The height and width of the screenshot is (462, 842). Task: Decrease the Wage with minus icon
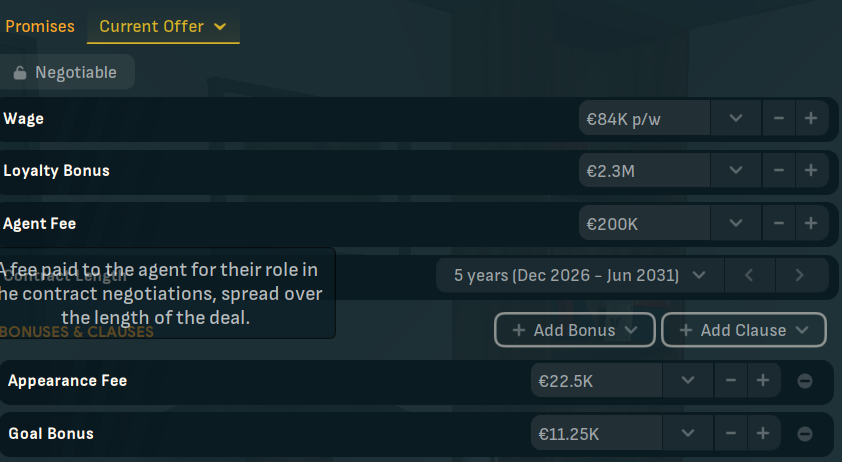pyautogui.click(x=779, y=118)
